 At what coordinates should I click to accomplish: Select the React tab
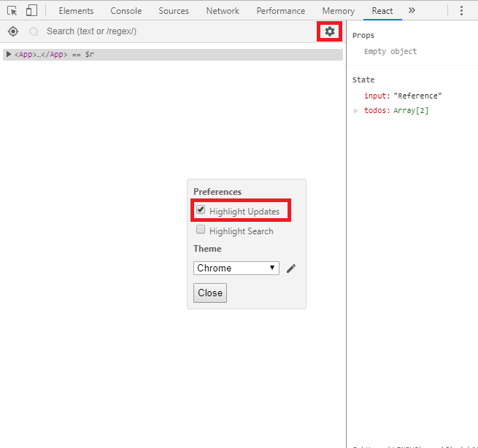tap(382, 11)
